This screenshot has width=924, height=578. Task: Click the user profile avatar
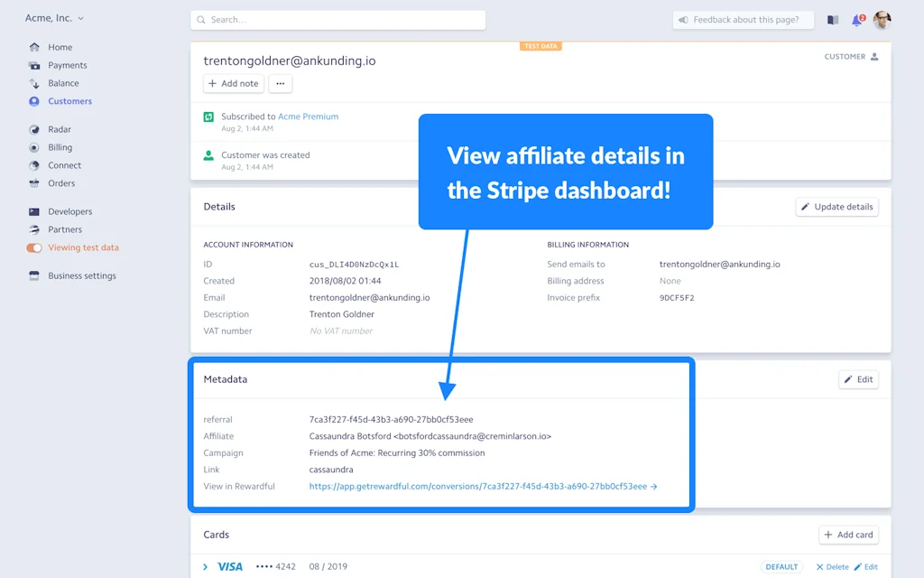pyautogui.click(x=882, y=20)
